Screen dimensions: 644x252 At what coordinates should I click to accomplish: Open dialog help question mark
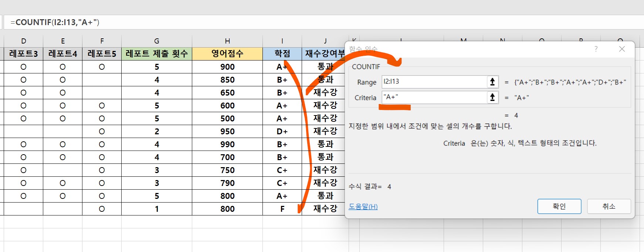pyautogui.click(x=596, y=49)
